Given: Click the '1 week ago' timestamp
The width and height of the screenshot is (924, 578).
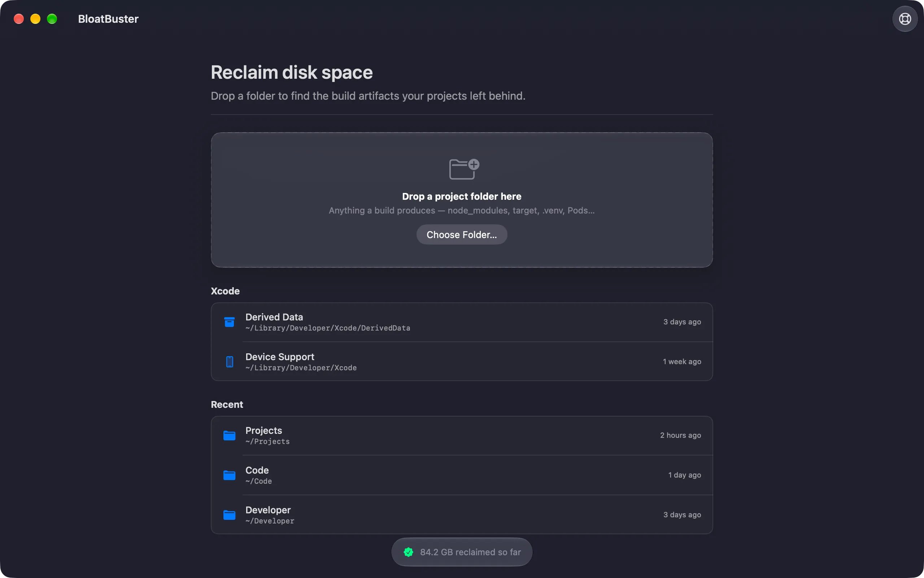Looking at the screenshot, I should [x=682, y=362].
